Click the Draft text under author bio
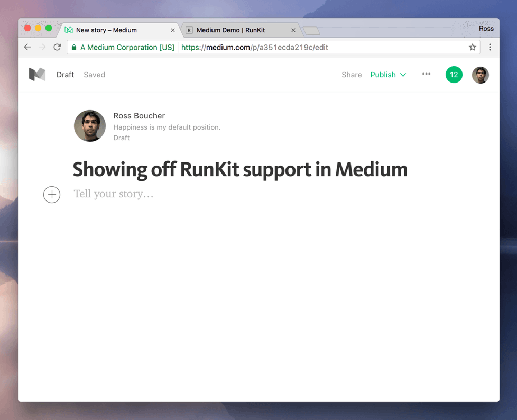This screenshot has width=517, height=420. 122,138
